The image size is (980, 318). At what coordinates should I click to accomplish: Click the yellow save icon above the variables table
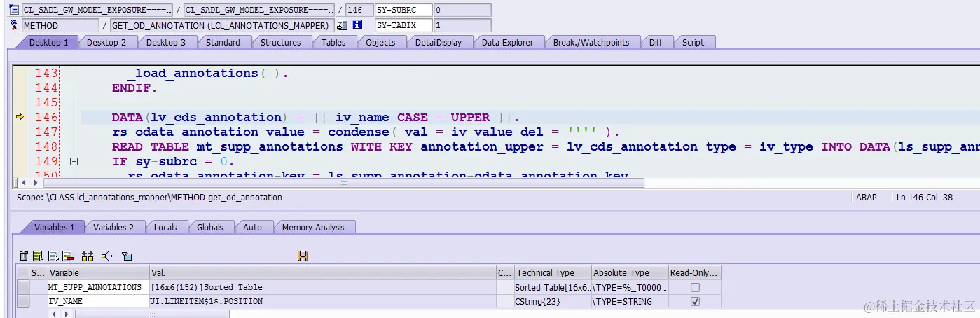[303, 256]
